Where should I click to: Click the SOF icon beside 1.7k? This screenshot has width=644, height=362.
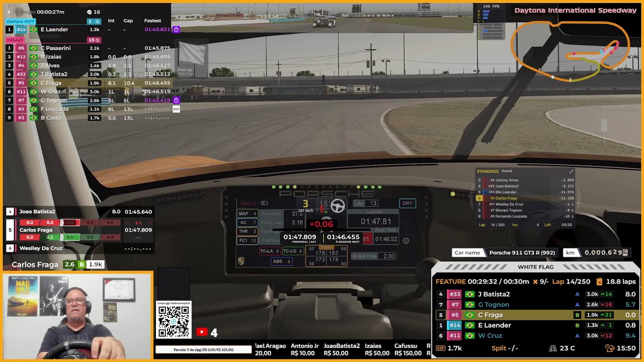[441, 348]
